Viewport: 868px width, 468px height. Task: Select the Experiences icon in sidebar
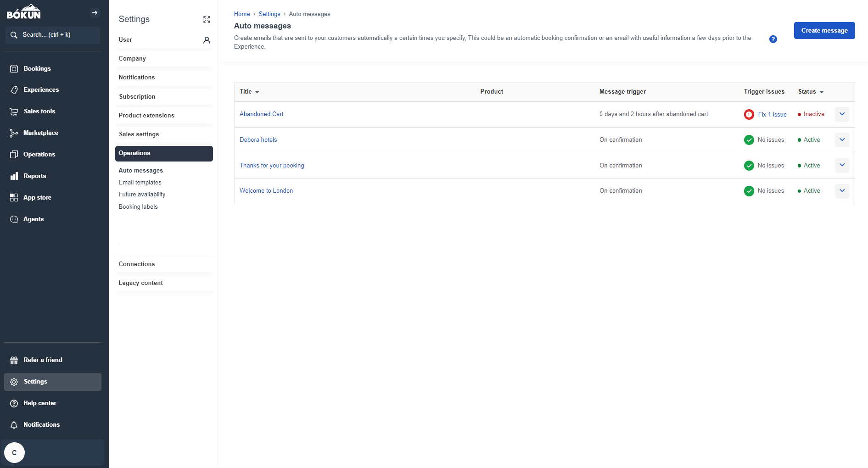14,89
